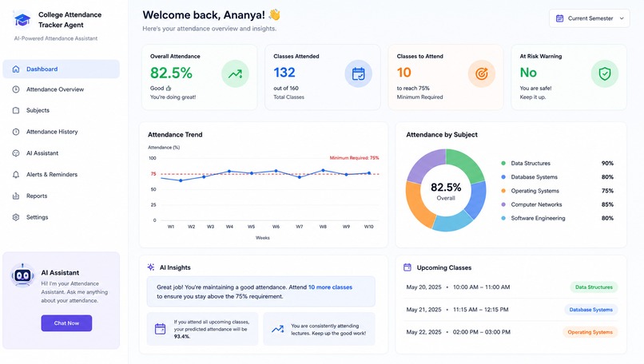Click the graduation cap app logo
644x364 pixels.
coord(22,20)
